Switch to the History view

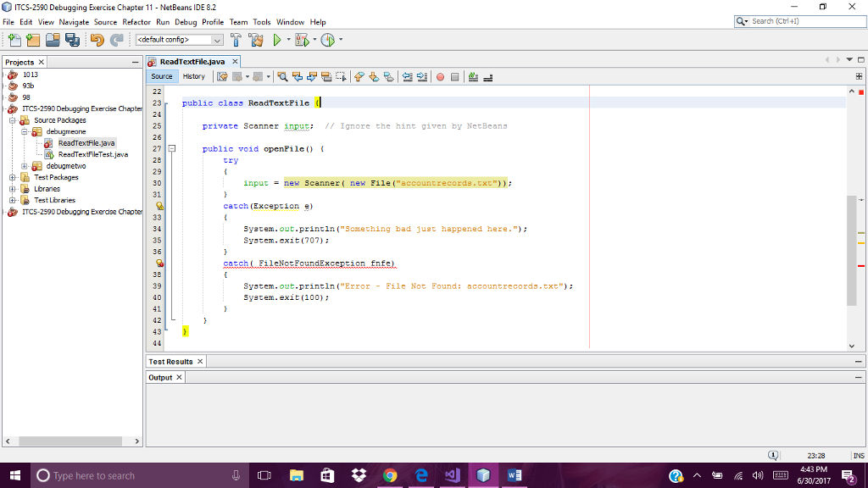194,76
